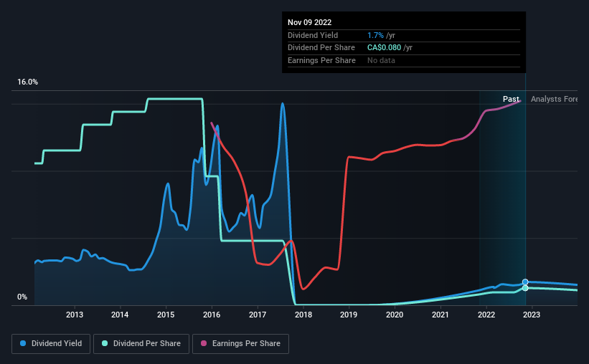Click the 2018 x-axis label
This screenshot has height=364, width=589.
click(x=303, y=315)
